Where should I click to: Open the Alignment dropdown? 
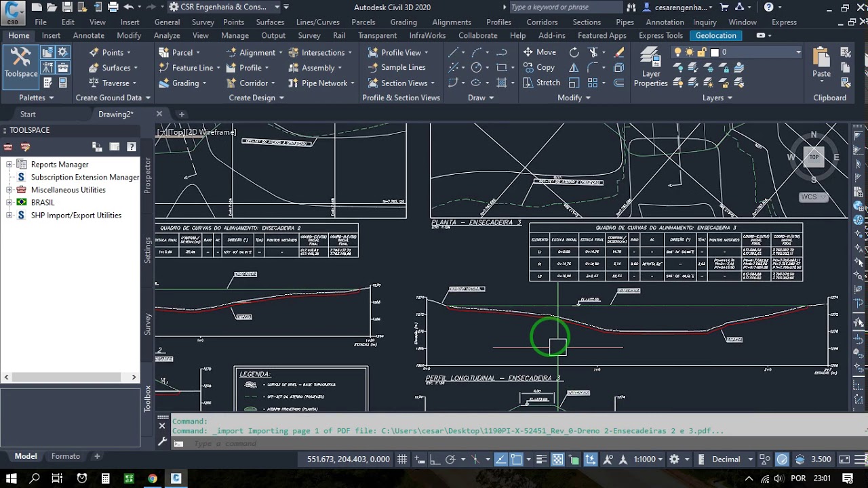coord(255,52)
